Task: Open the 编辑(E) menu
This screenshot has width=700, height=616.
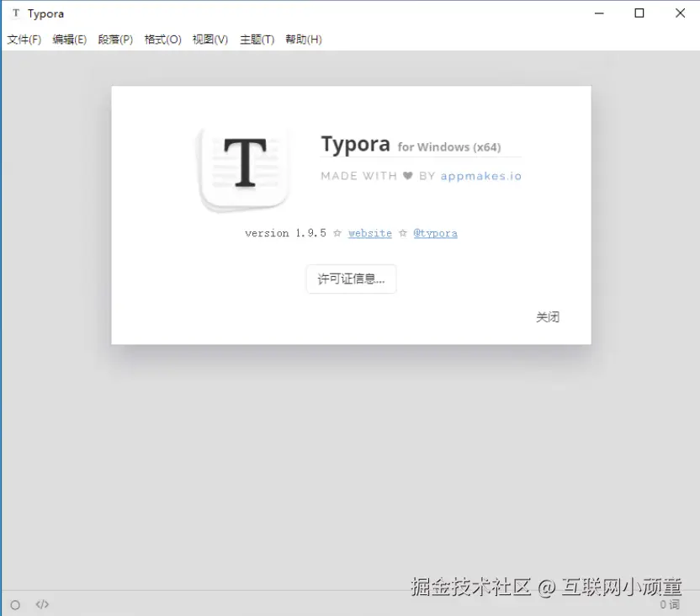Action: [x=70, y=40]
